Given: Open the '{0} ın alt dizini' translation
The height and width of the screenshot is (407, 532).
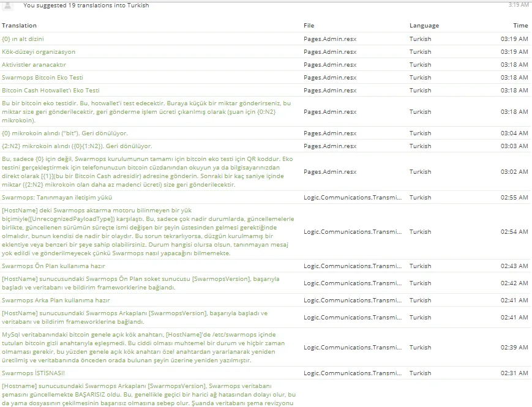Looking at the screenshot, I should point(23,39).
